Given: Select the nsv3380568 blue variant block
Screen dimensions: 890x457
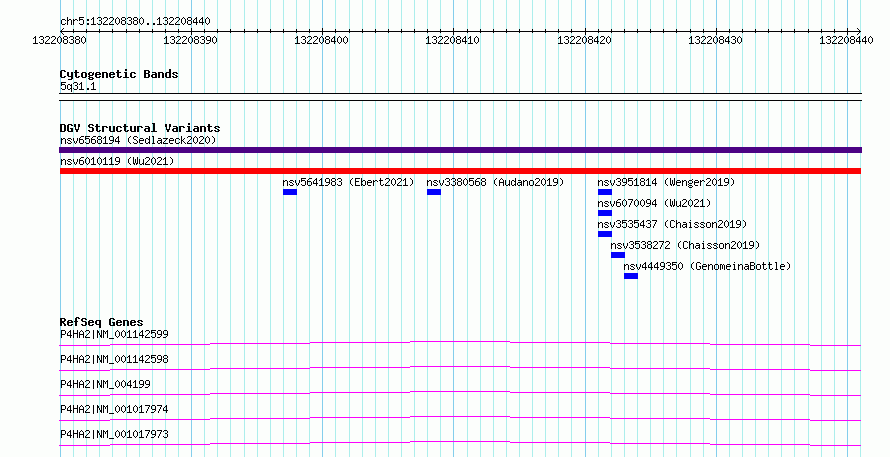Looking at the screenshot, I should [x=434, y=192].
